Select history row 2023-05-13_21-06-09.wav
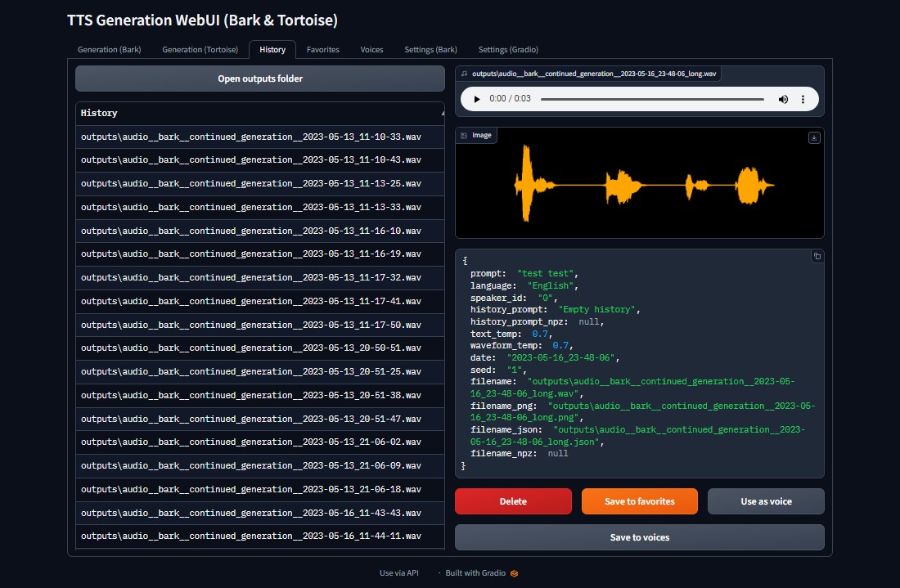The height and width of the screenshot is (588, 900). pyautogui.click(x=260, y=466)
